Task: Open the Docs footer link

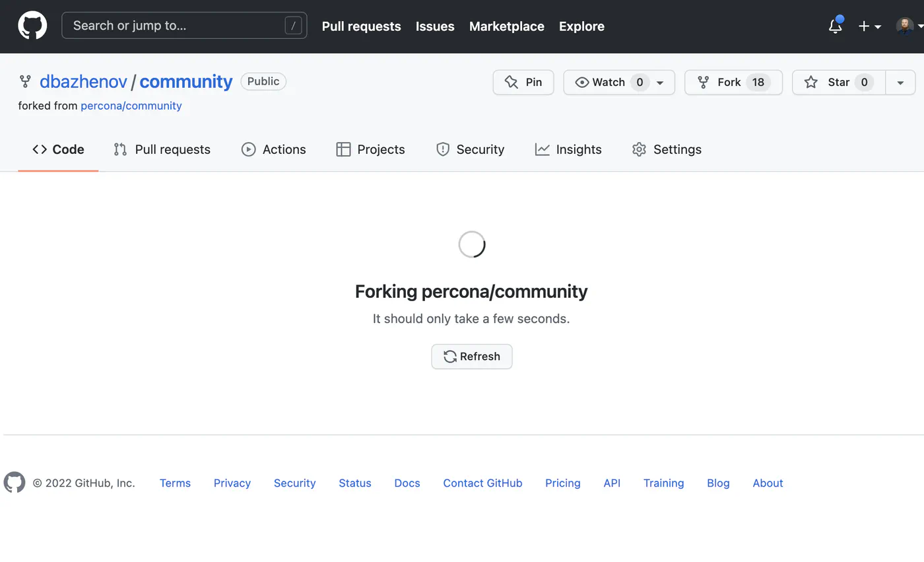Action: tap(407, 483)
